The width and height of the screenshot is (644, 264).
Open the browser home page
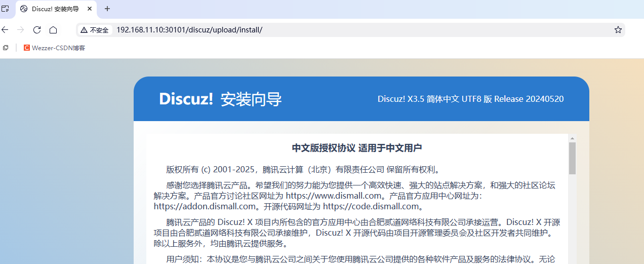point(53,30)
